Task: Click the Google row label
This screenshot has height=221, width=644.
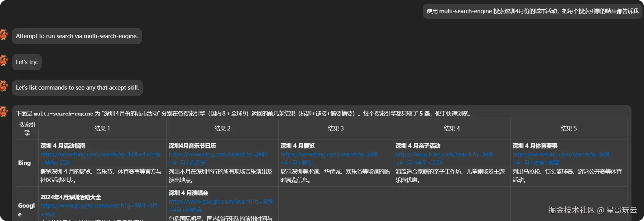Action: 26,210
